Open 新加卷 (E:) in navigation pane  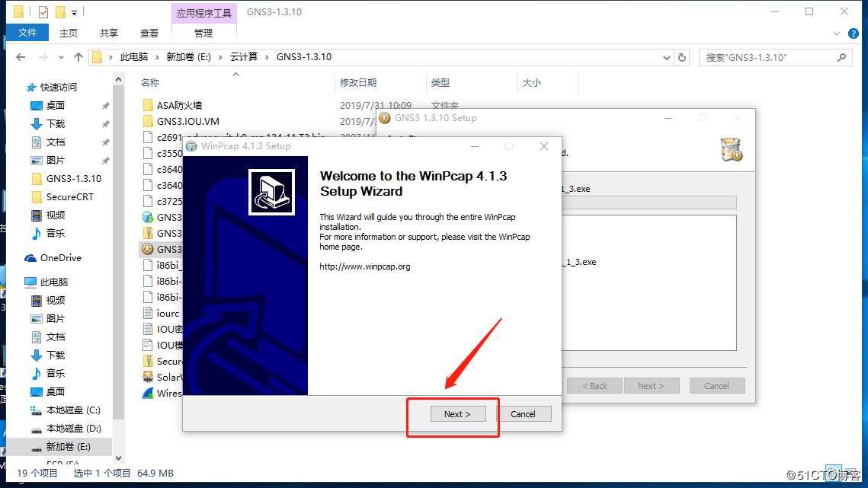pos(68,446)
